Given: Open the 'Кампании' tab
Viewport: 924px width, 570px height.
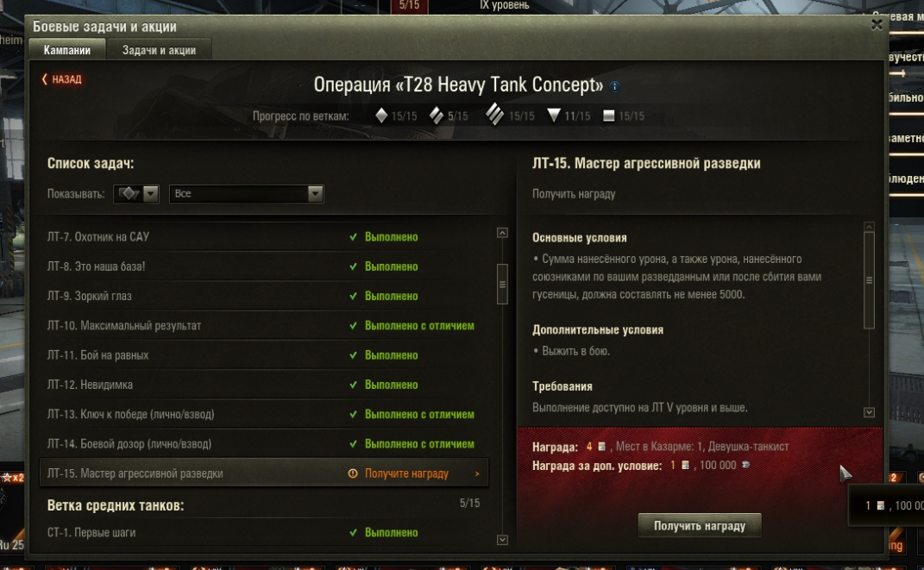Looking at the screenshot, I should coord(67,50).
